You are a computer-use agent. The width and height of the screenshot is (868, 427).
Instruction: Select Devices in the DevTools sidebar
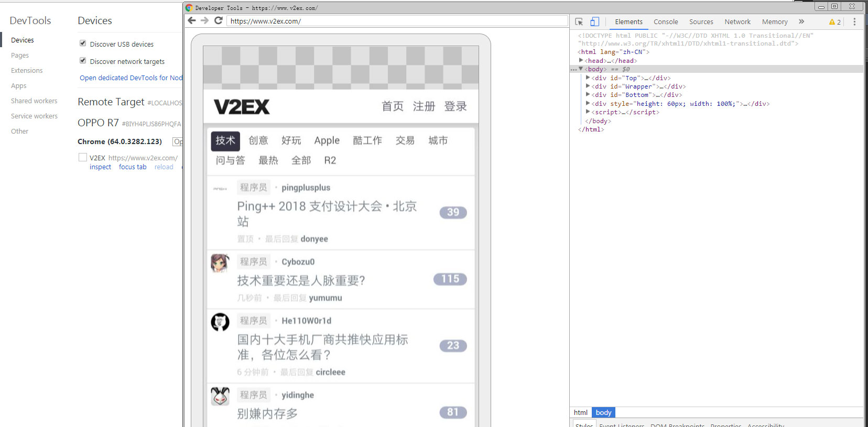click(23, 40)
